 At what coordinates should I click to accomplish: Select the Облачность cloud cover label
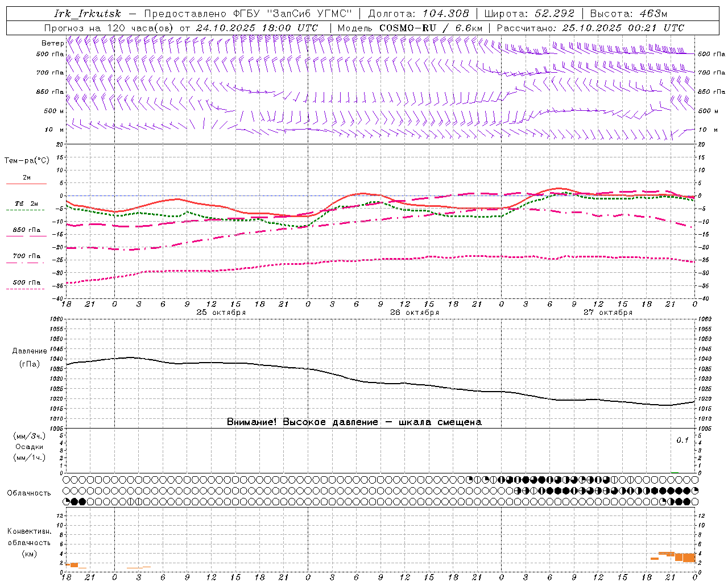29,493
